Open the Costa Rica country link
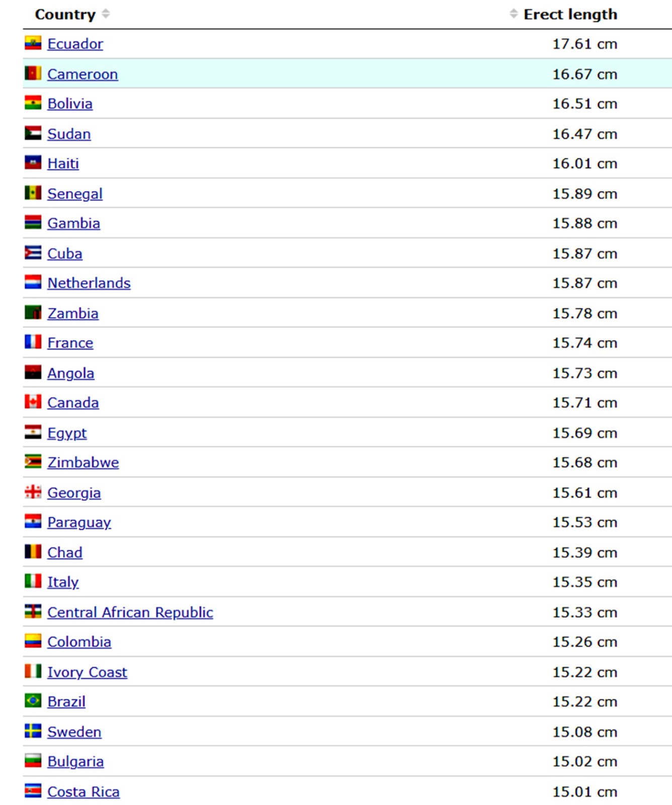 point(83,792)
